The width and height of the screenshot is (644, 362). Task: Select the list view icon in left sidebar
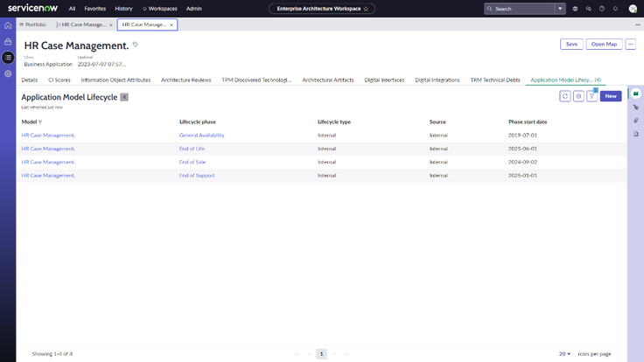(x=8, y=58)
